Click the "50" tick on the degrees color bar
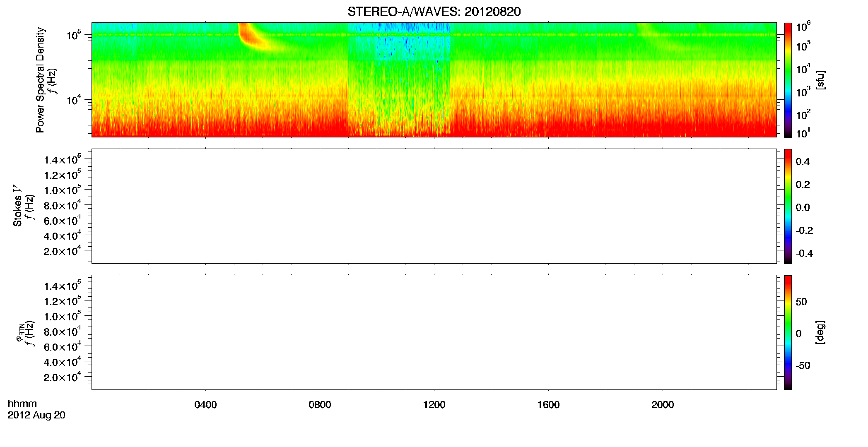Viewport: 868px width, 447px height. (801, 302)
